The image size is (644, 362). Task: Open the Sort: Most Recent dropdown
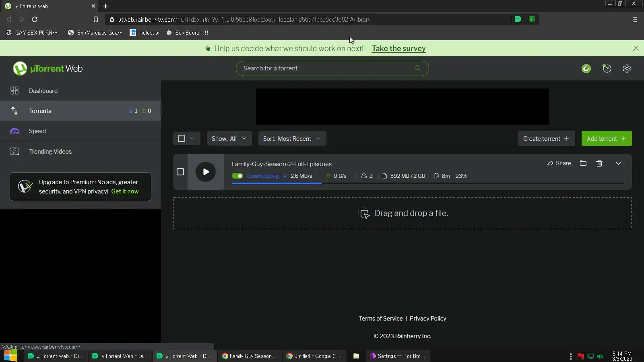(x=292, y=138)
